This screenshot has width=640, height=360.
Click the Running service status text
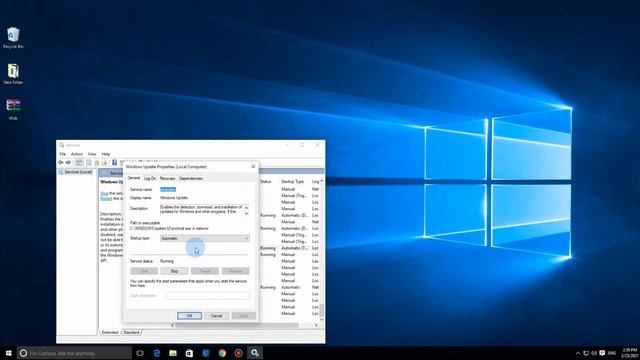[167, 261]
